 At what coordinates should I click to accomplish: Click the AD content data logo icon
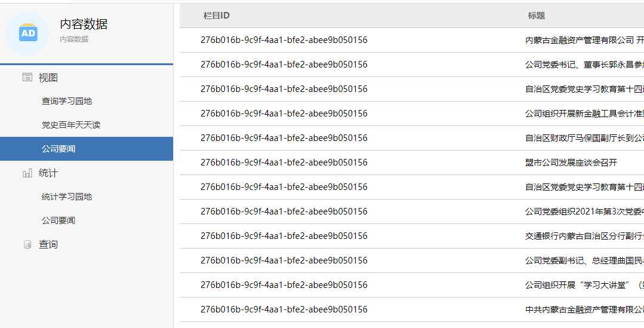click(27, 33)
